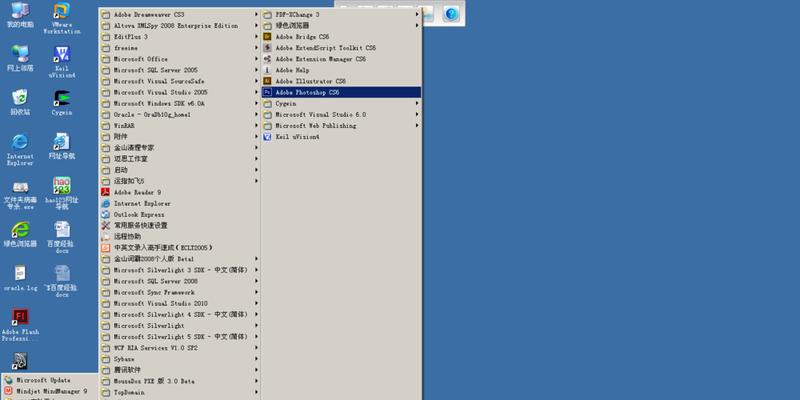Expand the Cygwin submenu folder
The image size is (800, 400).
(341, 104)
